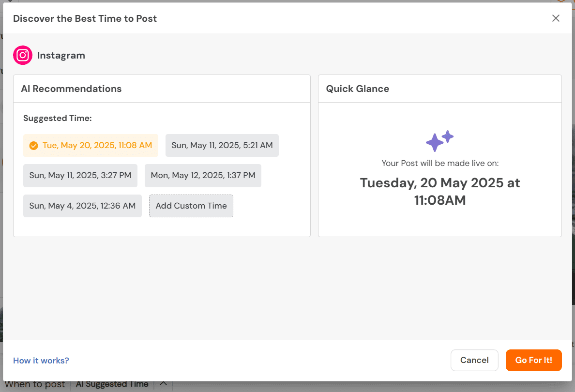Click the Quick Glance panel header
The width and height of the screenshot is (575, 392).
[x=357, y=89]
